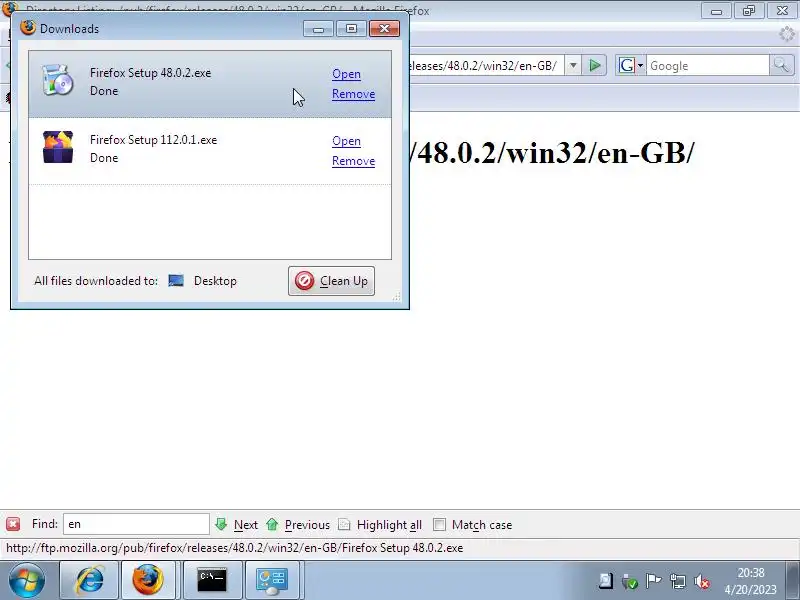Click the green Go arrow button
800x600 pixels.
tap(594, 65)
